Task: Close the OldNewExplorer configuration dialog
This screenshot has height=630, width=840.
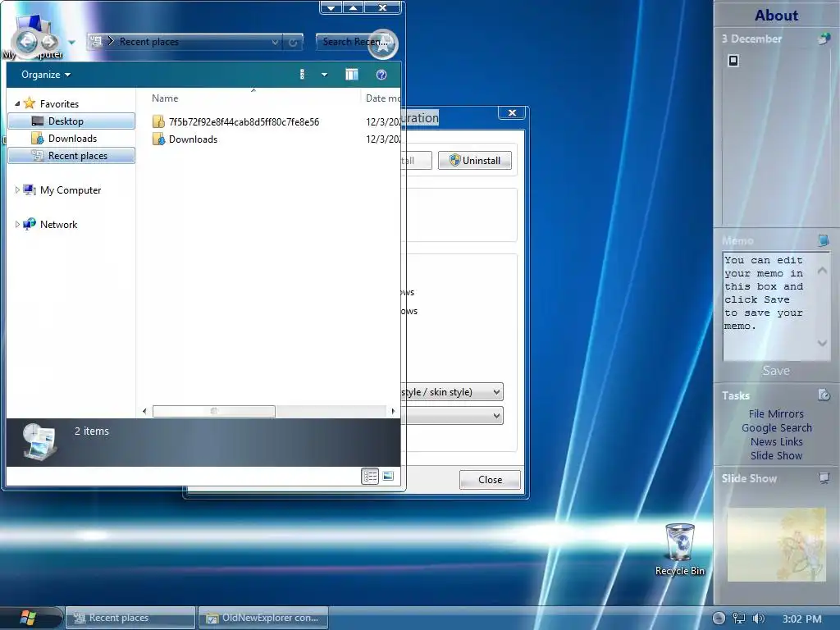Action: click(x=512, y=112)
